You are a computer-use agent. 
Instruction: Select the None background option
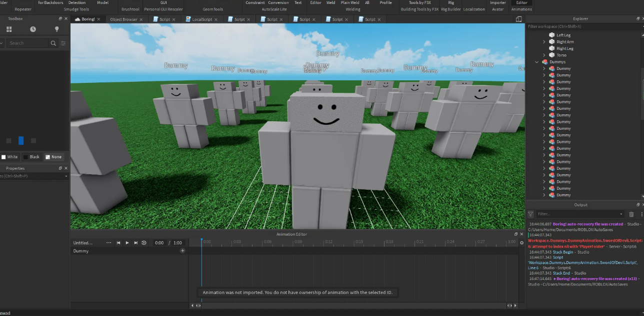click(x=53, y=157)
